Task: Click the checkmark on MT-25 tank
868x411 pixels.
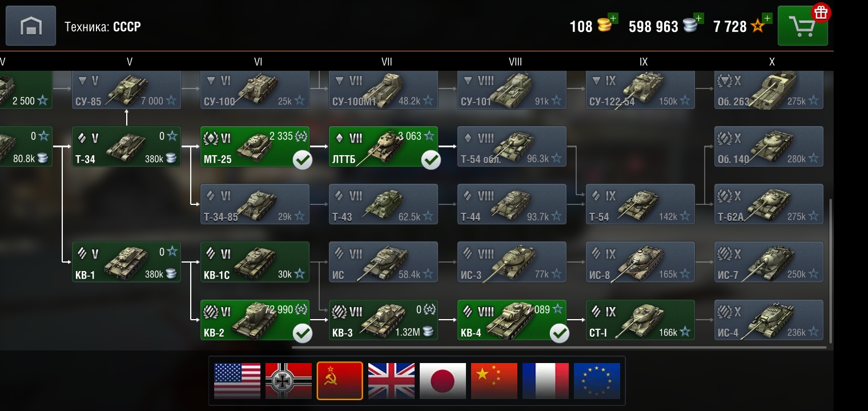Action: pos(303,160)
